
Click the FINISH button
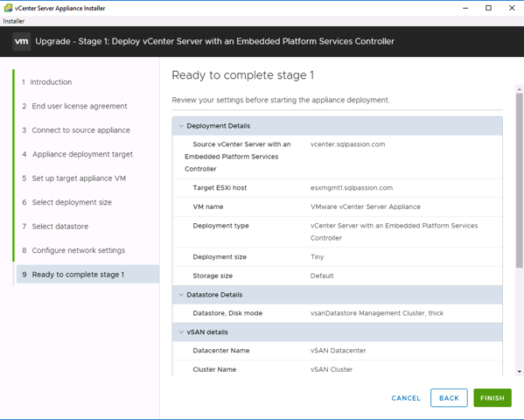[x=493, y=398]
